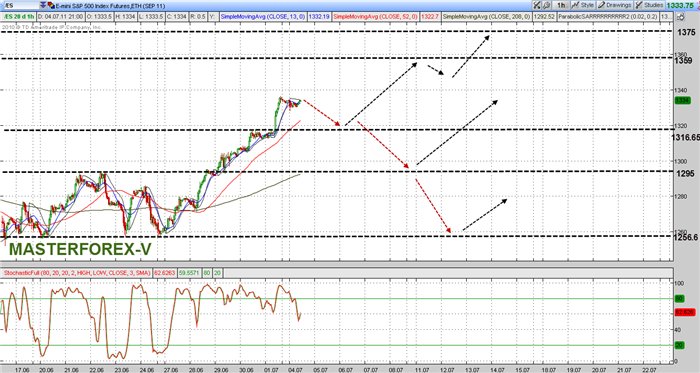Click the 1375 price level label
700x373 pixels.
tap(686, 33)
